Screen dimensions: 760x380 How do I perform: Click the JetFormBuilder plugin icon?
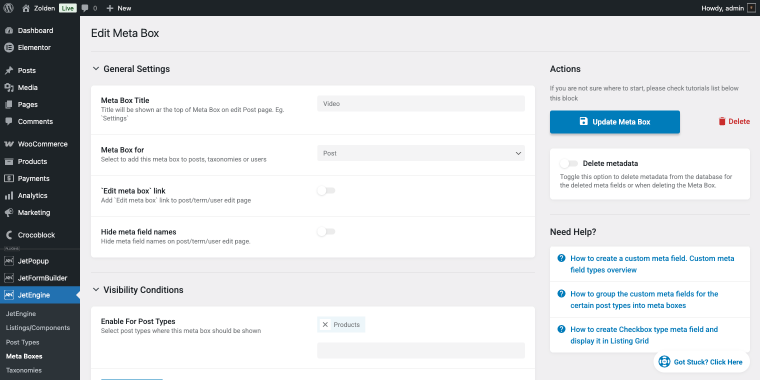tap(9, 278)
